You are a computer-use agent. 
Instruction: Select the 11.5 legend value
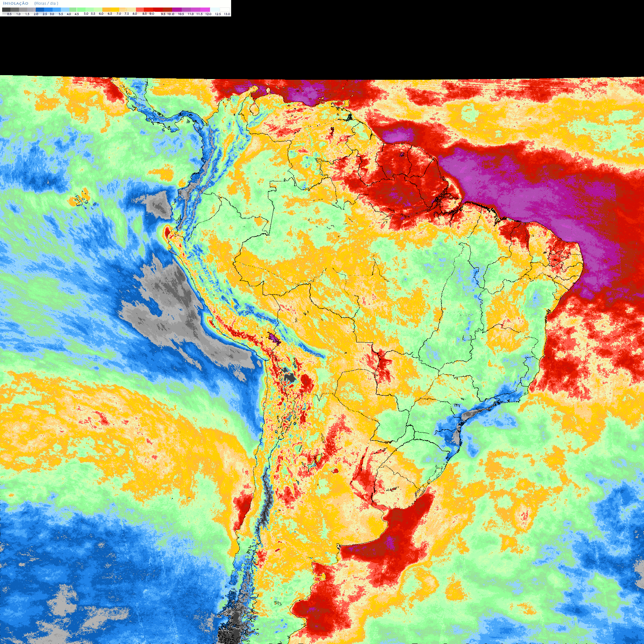click(x=199, y=14)
